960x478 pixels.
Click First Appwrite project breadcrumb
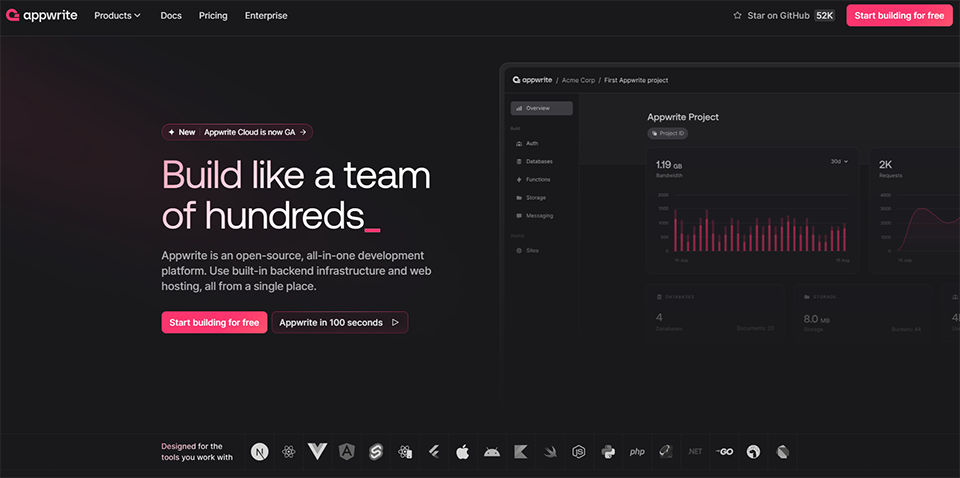pos(636,80)
